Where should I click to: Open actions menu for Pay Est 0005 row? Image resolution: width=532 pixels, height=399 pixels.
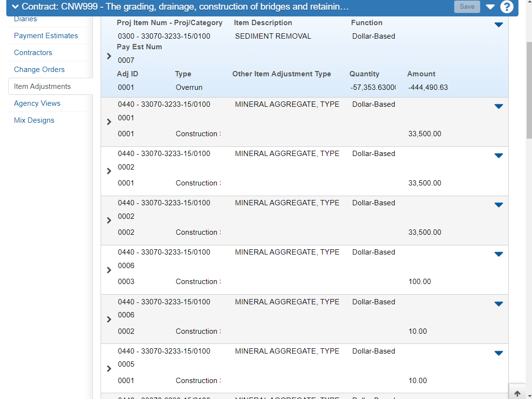499,353
